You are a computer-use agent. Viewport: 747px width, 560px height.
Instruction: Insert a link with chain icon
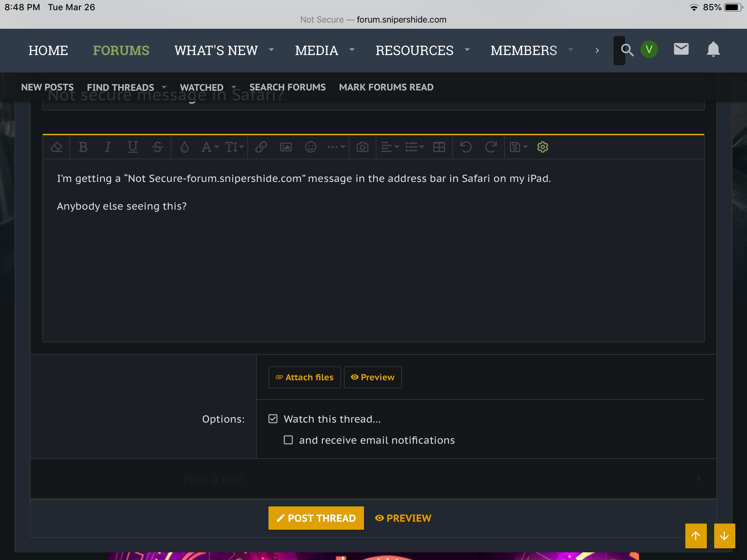(x=261, y=147)
